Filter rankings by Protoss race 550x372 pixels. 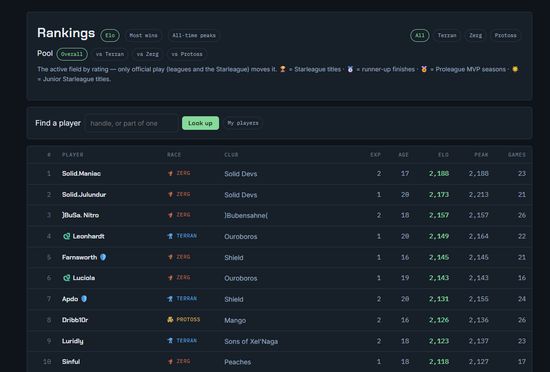click(x=505, y=35)
